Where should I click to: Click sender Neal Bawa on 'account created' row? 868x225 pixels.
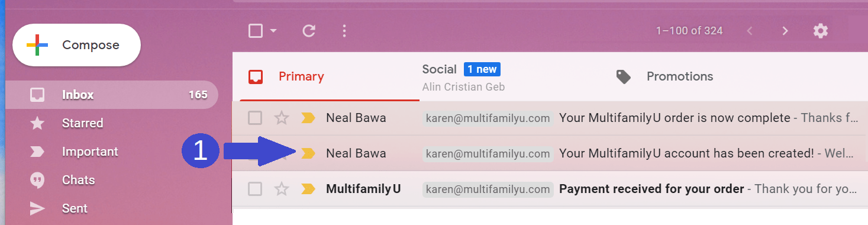coord(356,153)
